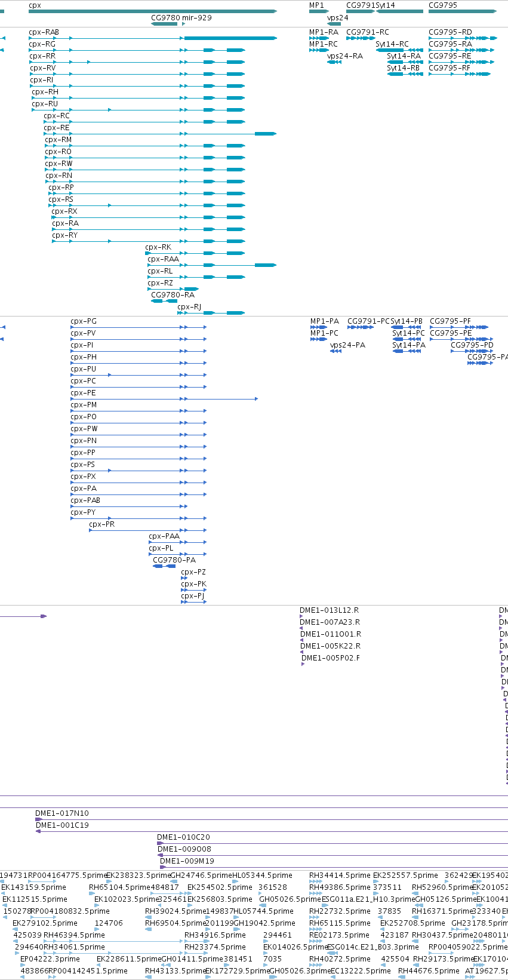The width and height of the screenshot is (508, 980).
Task: Click EST RE02173.5prime
Action: coord(339,935)
